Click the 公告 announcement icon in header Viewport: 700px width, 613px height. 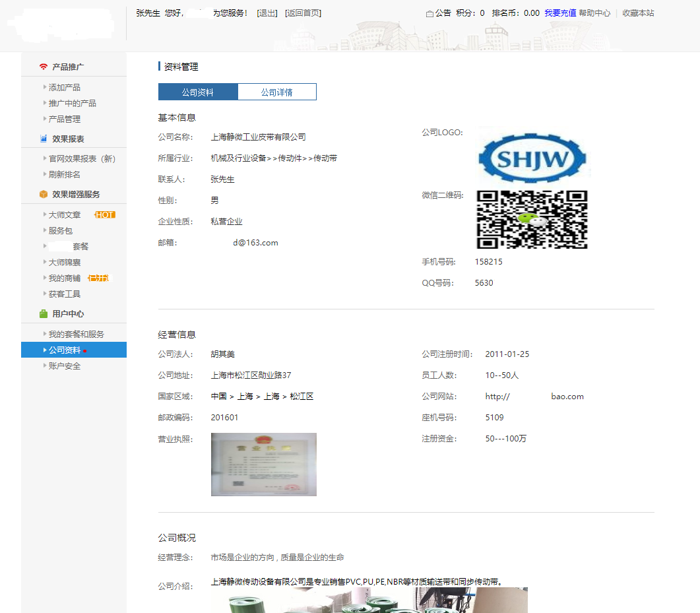(x=430, y=13)
